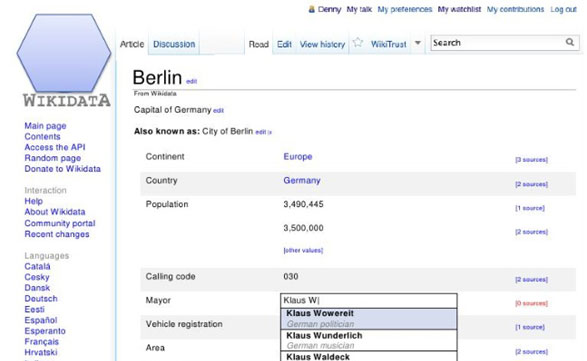
Task: Click the watchlist star icon
Action: [x=358, y=43]
